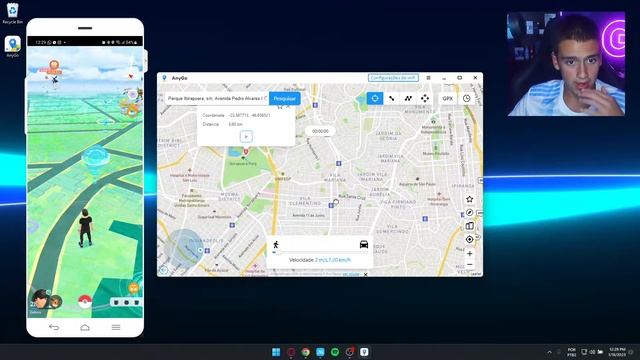
Task: Click the 00:00:00 timer label on map
Action: click(320, 131)
